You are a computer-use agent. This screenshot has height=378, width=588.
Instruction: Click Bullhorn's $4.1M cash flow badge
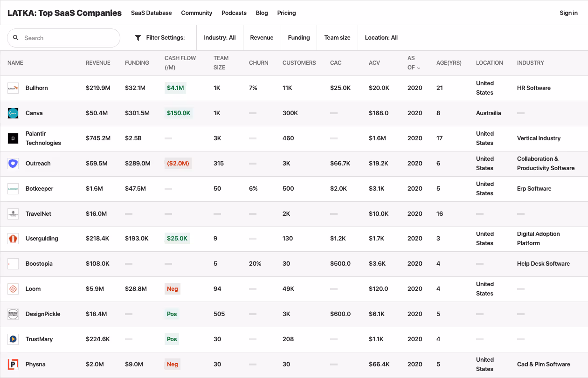[175, 88]
